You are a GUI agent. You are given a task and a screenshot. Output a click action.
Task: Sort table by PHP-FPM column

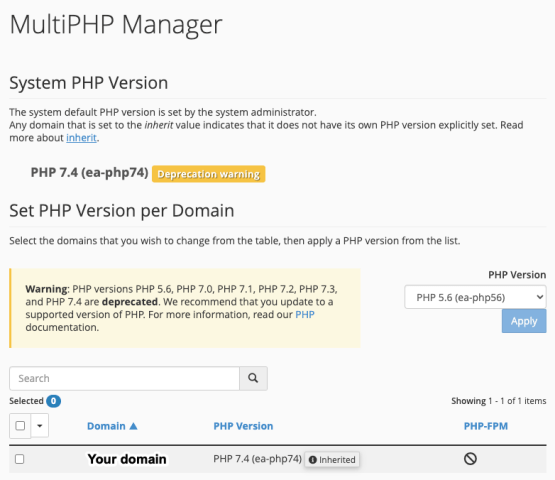486,426
